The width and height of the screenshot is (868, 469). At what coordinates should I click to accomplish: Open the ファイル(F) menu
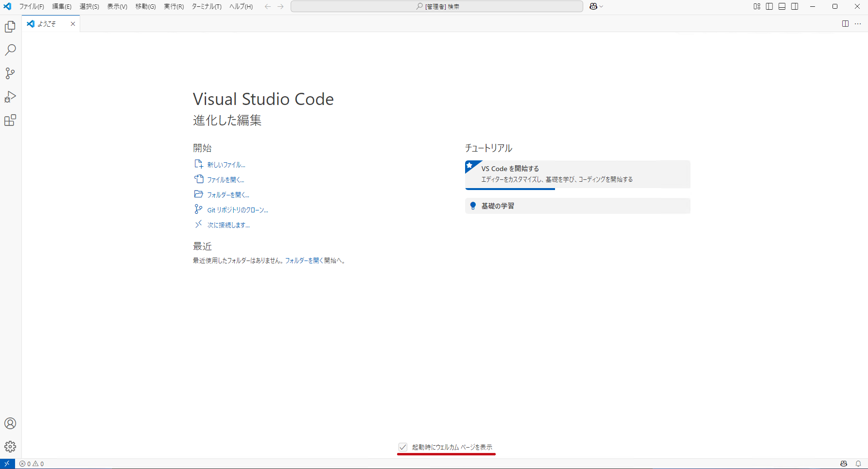tap(32, 6)
